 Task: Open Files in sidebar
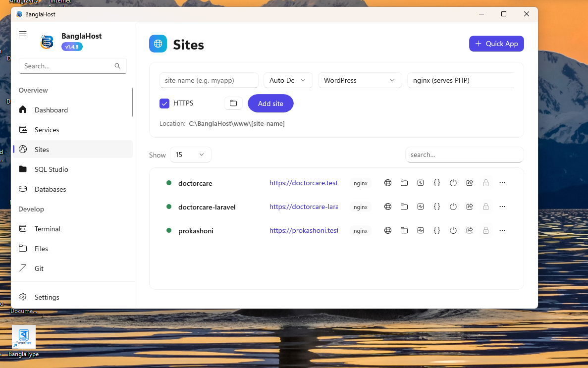(x=73, y=249)
